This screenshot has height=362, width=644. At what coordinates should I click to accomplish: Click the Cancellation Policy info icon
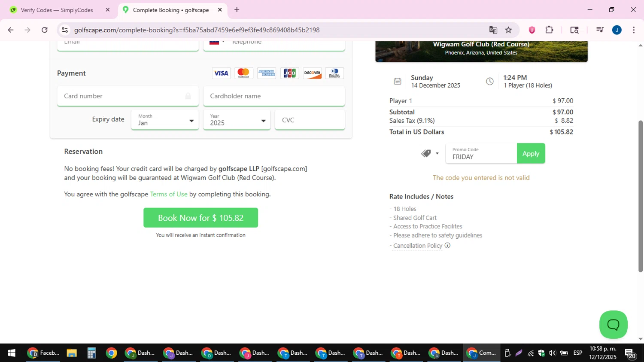click(447, 246)
